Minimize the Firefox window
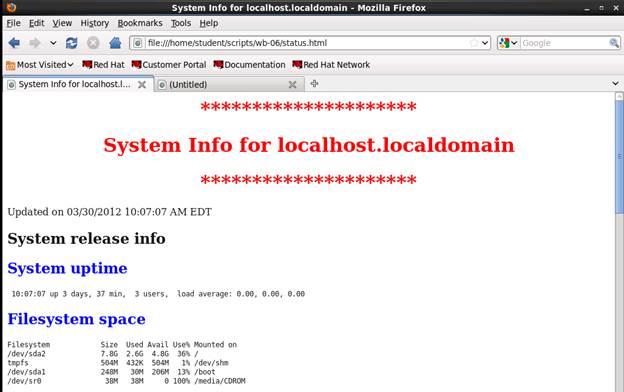 pos(587,8)
